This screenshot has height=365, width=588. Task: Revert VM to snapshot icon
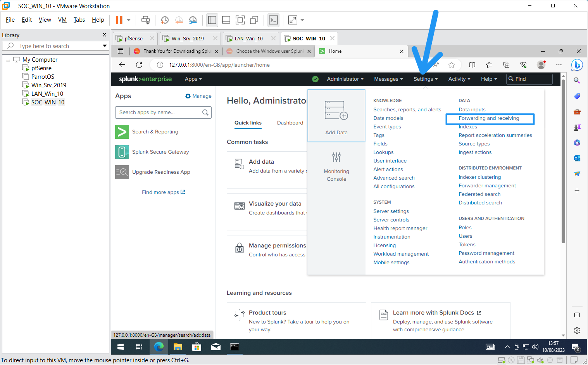179,20
